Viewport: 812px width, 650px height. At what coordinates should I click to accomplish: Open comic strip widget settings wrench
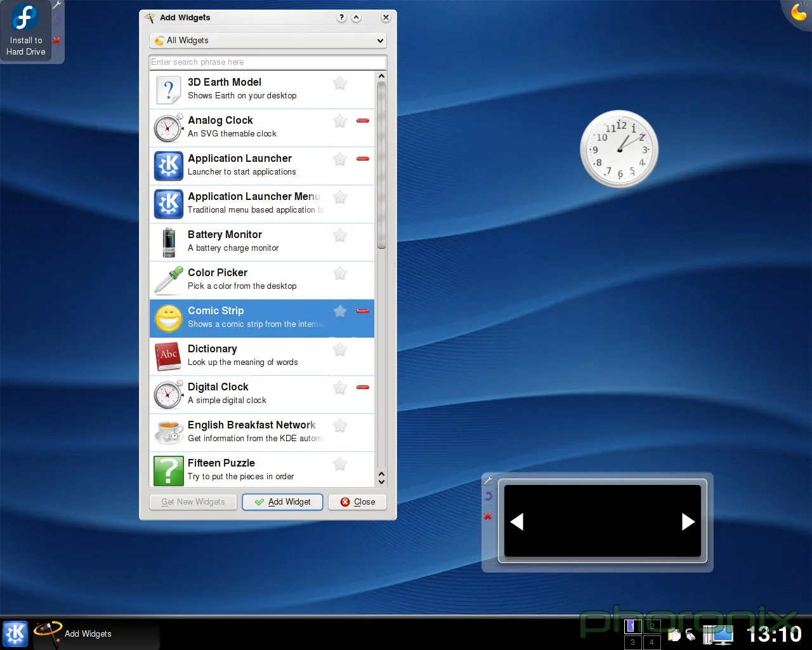click(488, 481)
